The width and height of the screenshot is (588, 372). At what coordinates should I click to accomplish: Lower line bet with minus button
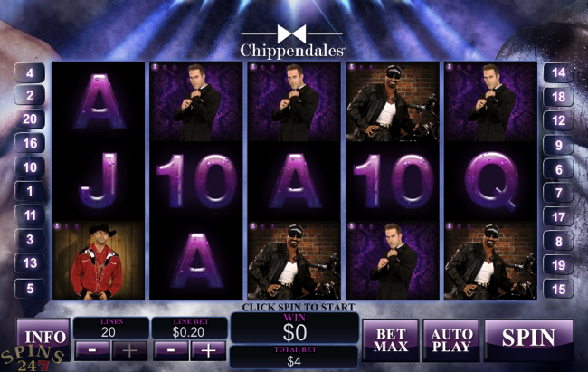(x=171, y=350)
